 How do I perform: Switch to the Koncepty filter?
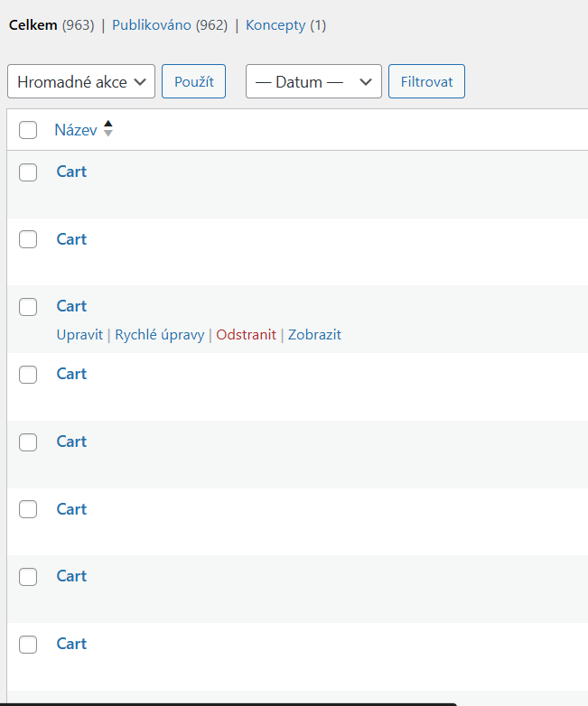[275, 25]
